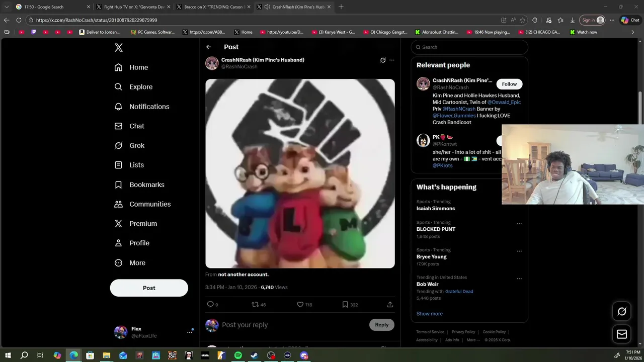Click the large Post button in sidebar
The width and height of the screenshot is (644, 362).
[149, 288]
